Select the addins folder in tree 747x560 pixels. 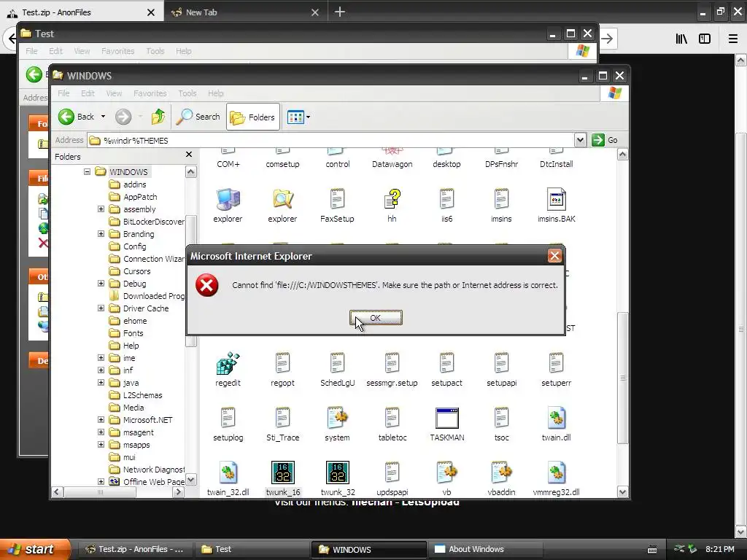(128, 184)
